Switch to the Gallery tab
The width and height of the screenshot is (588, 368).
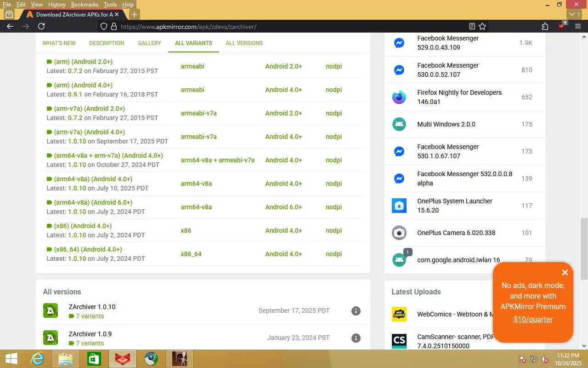pyautogui.click(x=149, y=43)
